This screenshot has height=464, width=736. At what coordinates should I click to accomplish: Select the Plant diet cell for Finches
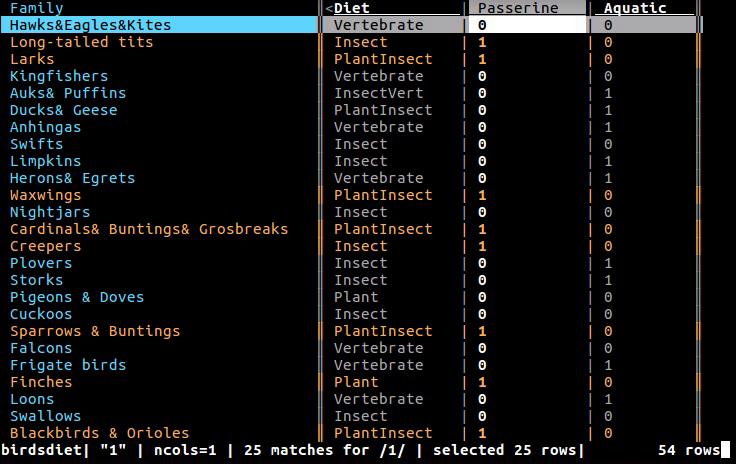356,382
